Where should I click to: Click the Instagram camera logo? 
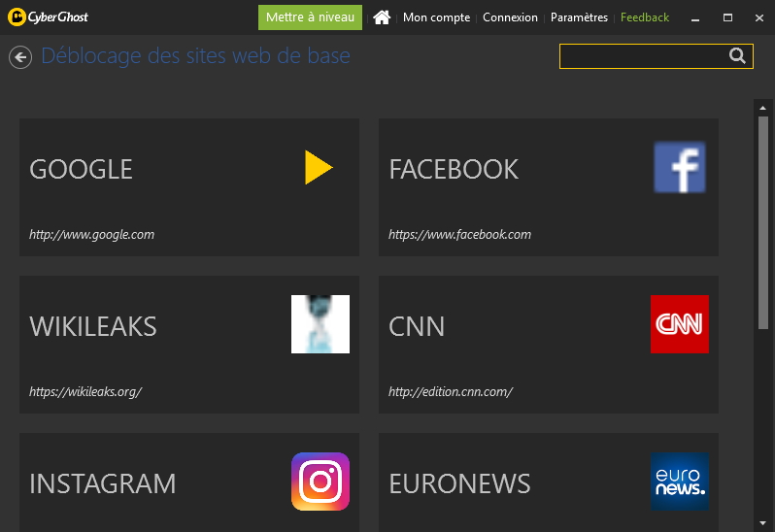(320, 482)
